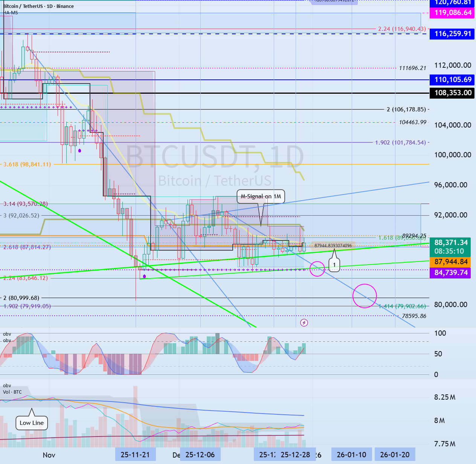Click the 111696.21 level label
The height and width of the screenshot is (464, 476).
[413, 68]
